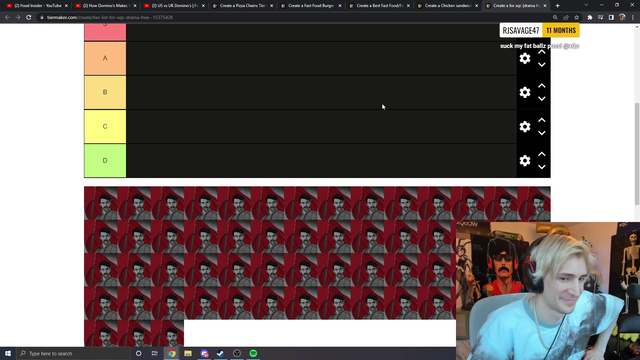Open File Explorer from the taskbar

click(188, 353)
